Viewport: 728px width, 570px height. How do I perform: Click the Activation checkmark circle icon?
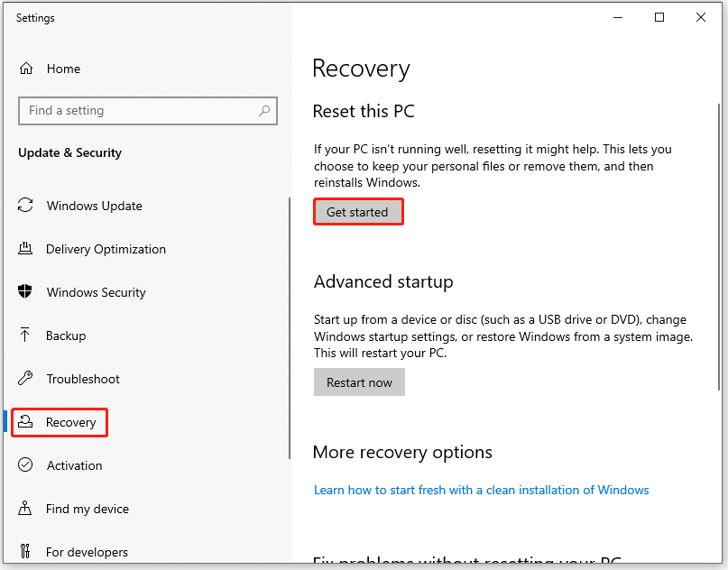pos(25,464)
